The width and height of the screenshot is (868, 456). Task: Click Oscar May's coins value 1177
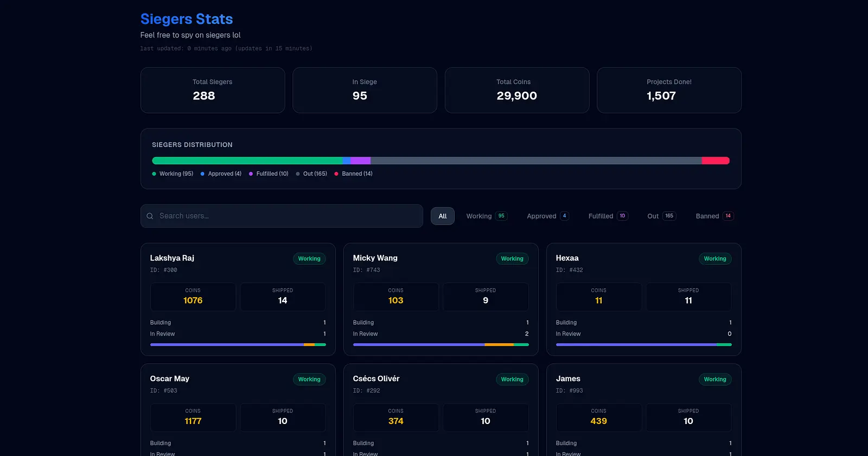click(193, 421)
